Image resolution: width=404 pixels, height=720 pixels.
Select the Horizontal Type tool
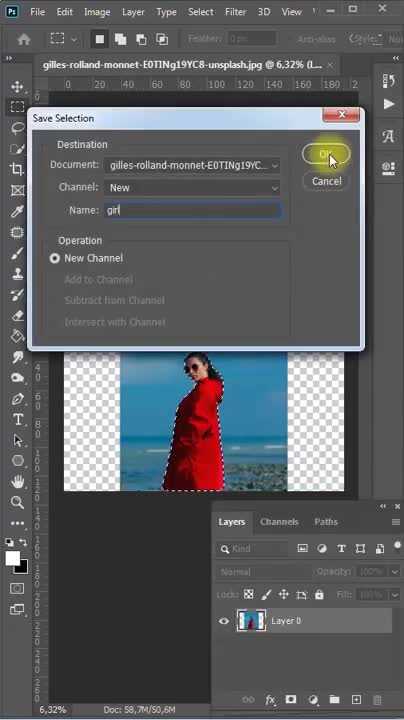[18, 419]
